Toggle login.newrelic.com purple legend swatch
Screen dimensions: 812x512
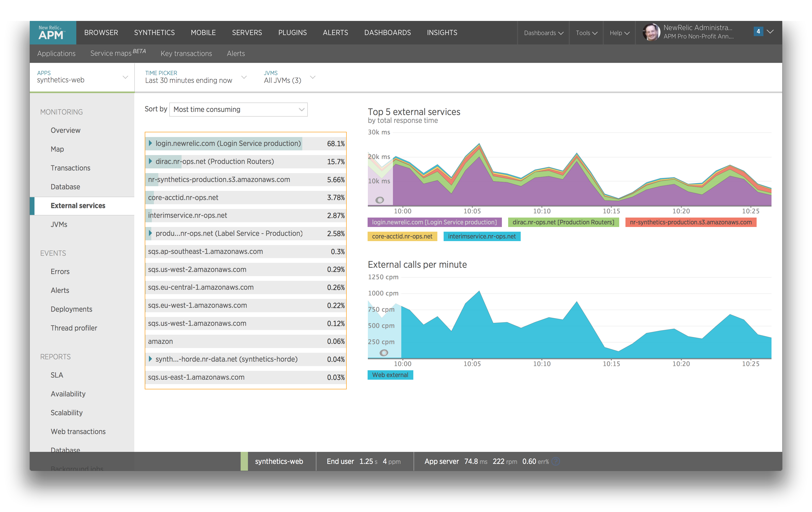coord(434,222)
